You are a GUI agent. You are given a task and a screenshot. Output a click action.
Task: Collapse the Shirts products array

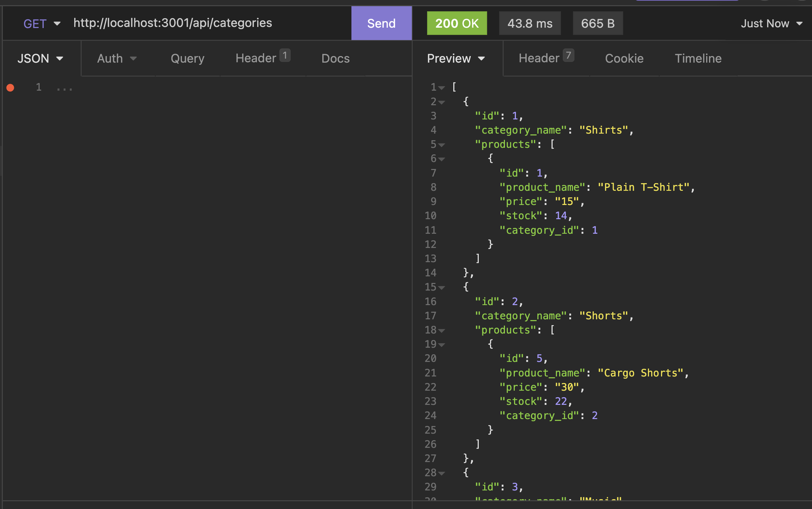point(441,145)
